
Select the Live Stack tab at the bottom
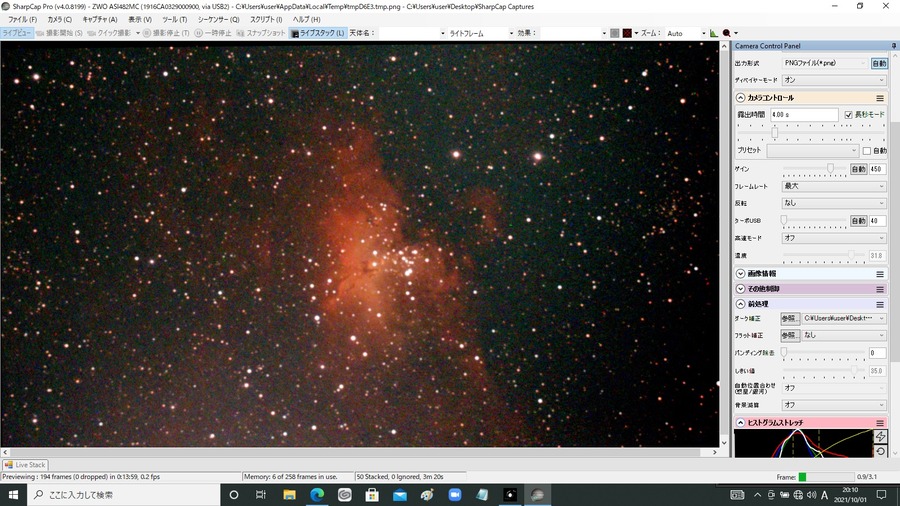pos(25,465)
